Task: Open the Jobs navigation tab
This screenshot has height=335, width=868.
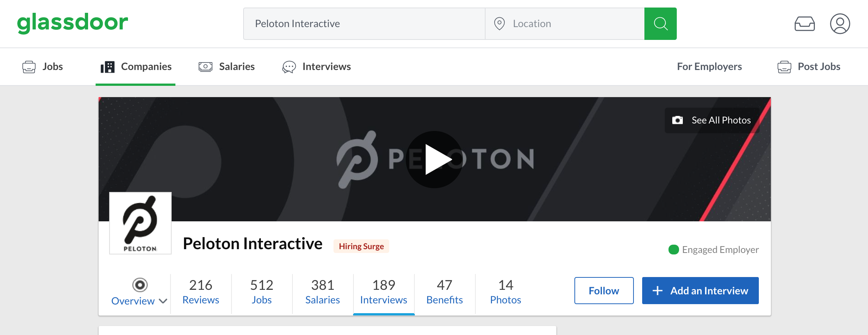Action: (43, 67)
